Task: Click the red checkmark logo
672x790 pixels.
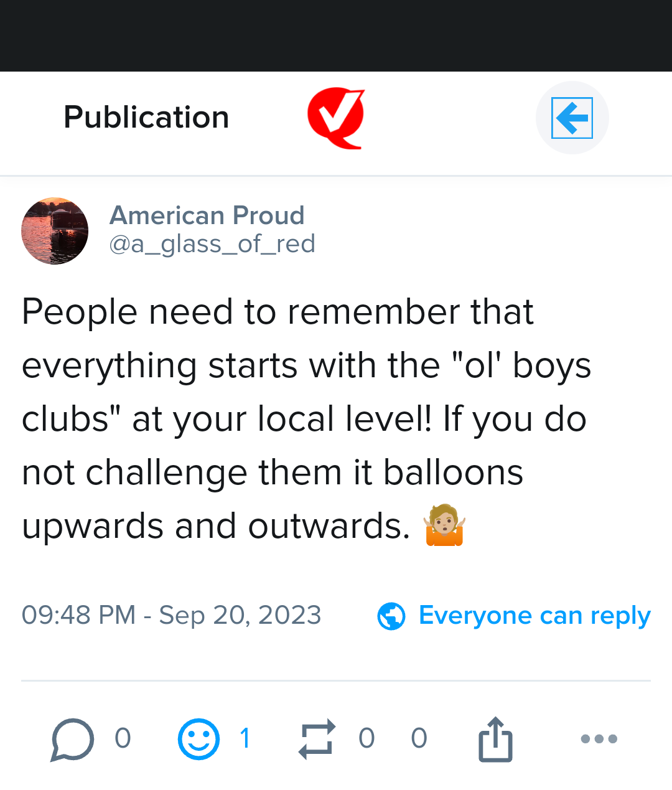Action: (x=336, y=118)
